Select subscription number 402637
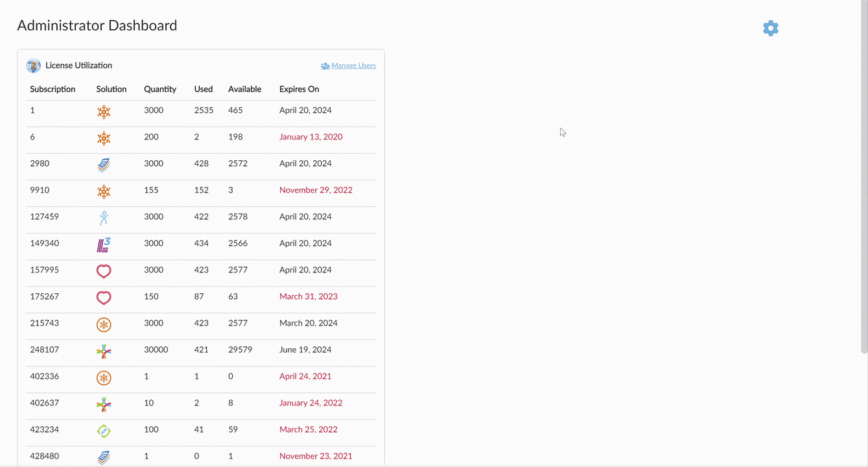Image resolution: width=868 pixels, height=467 pixels. point(44,403)
